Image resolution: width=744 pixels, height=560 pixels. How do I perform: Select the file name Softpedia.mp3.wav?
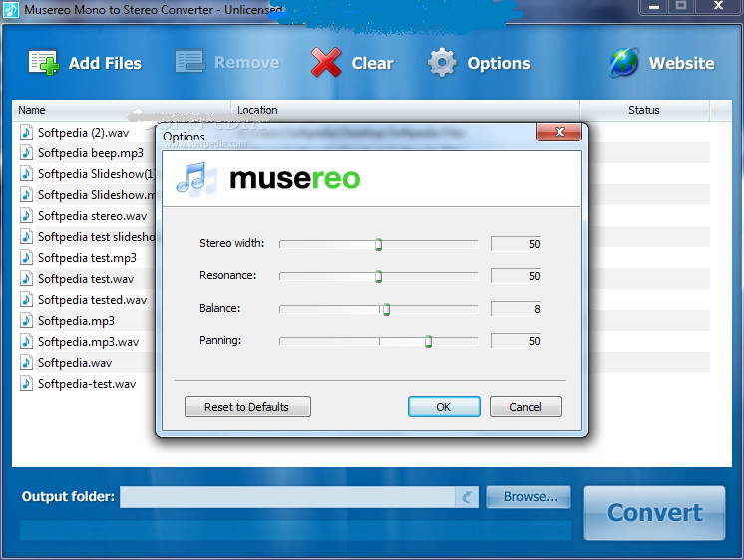click(88, 342)
